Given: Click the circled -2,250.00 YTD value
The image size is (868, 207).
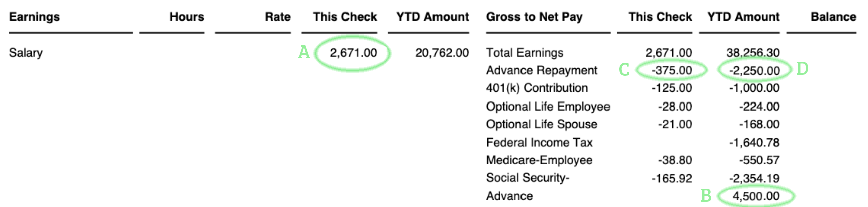Looking at the screenshot, I should click(x=754, y=71).
